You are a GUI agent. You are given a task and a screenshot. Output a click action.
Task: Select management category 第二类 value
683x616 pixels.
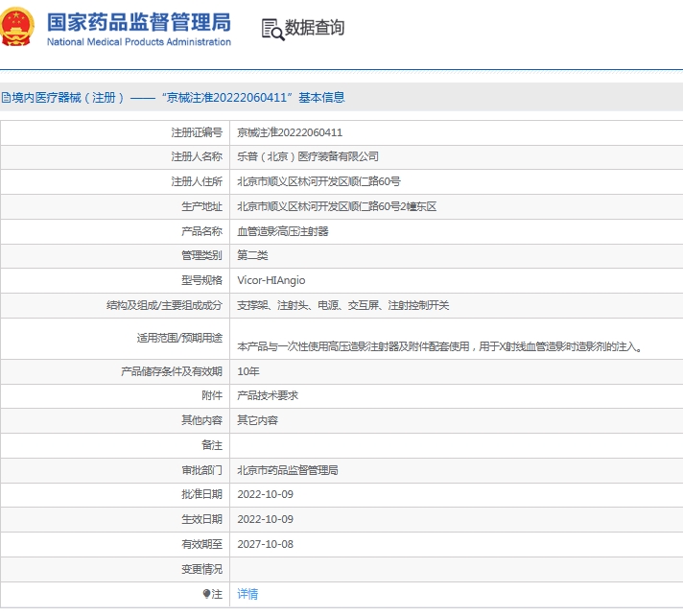click(x=252, y=255)
